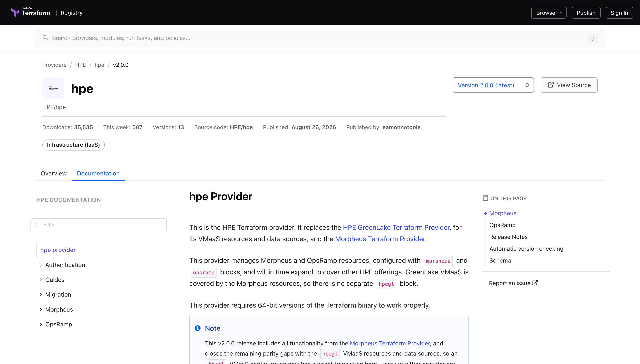Click the HPE/hpe subtitle text
The height and width of the screenshot is (364, 640).
(x=54, y=107)
